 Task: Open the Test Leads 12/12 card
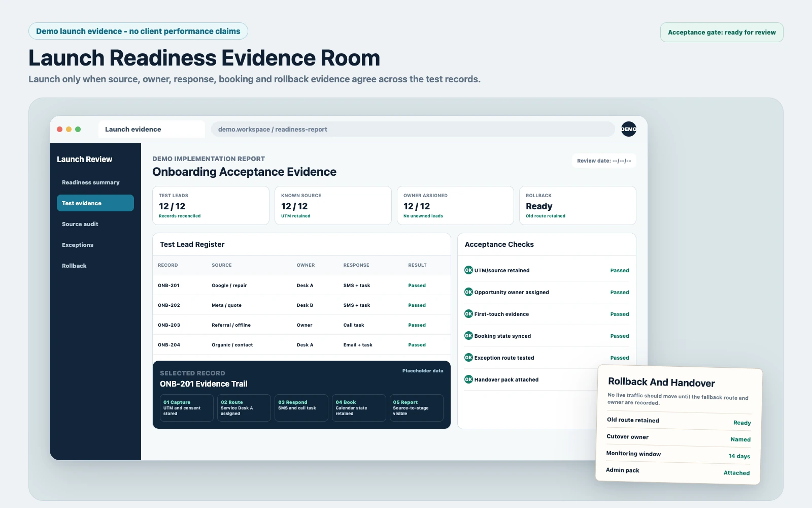(211, 205)
